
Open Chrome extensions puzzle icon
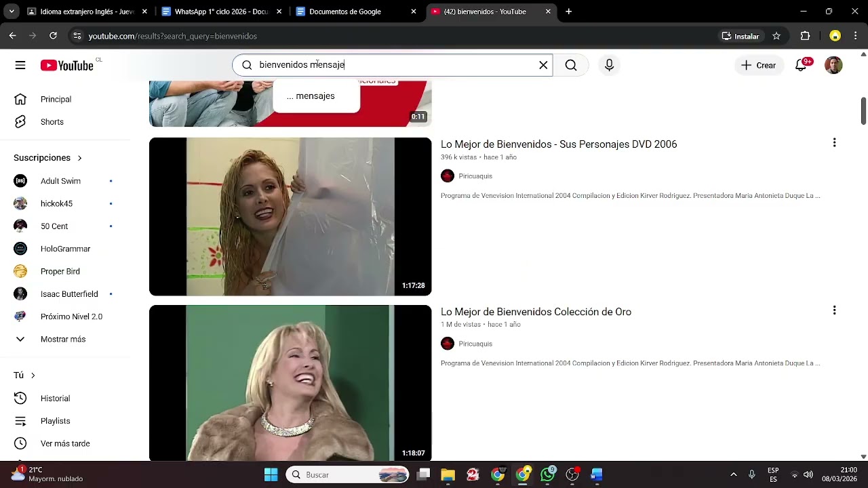tap(806, 36)
